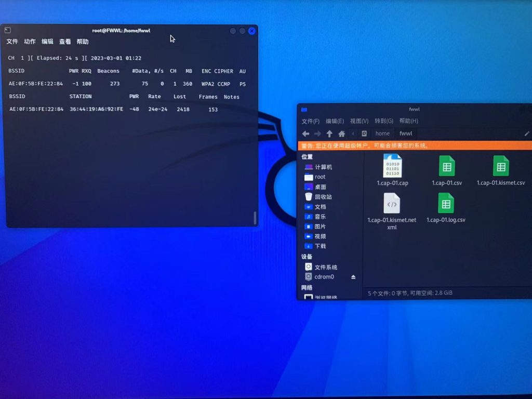Image resolution: width=532 pixels, height=399 pixels.
Task: Click the status bar text showing 2.8 GiB free
Action: click(x=410, y=293)
